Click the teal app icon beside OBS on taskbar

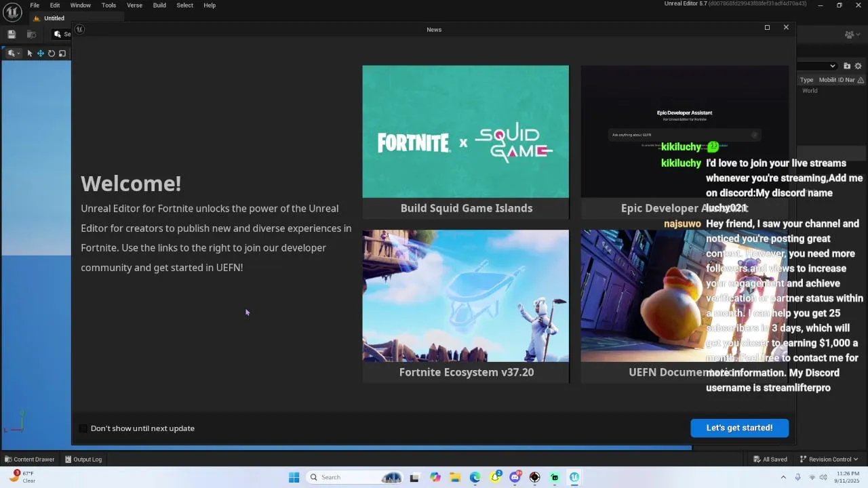[555, 477]
